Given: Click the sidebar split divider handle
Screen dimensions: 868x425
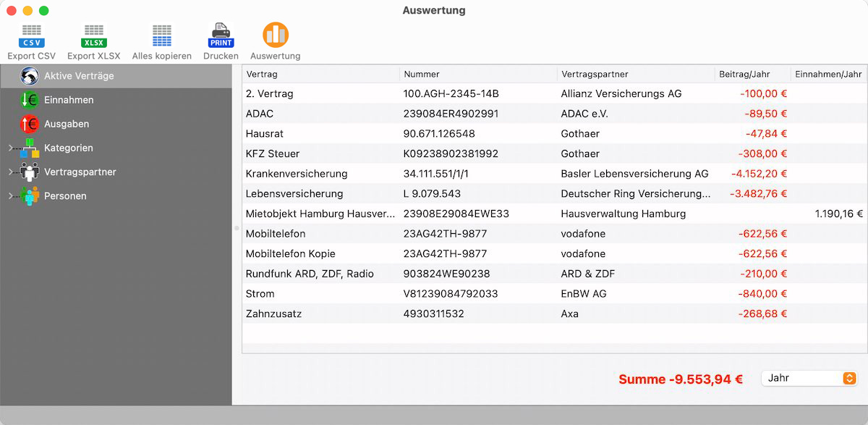Looking at the screenshot, I should (237, 228).
